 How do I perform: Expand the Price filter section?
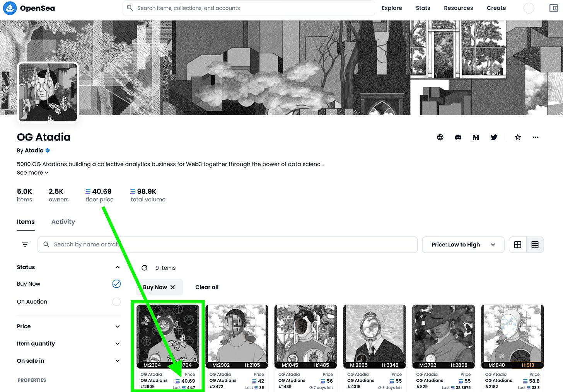pyautogui.click(x=118, y=326)
